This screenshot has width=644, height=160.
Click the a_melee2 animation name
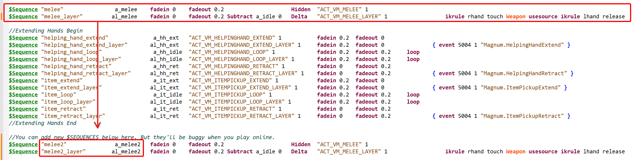[x=127, y=144]
